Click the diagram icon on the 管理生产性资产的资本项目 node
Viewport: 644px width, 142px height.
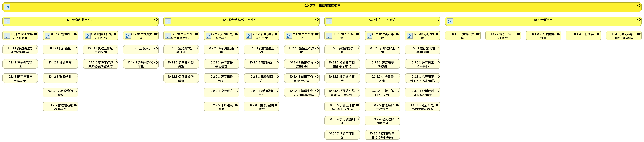[168, 36]
